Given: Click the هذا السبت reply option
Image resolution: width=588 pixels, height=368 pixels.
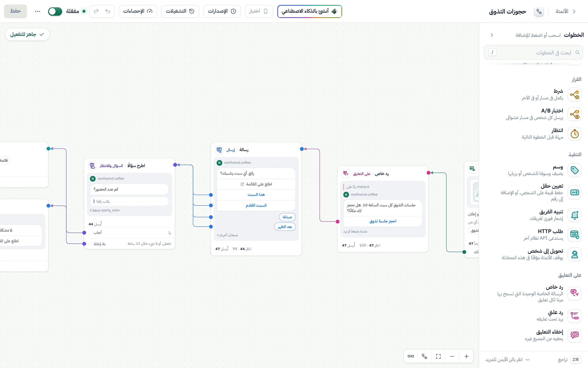Looking at the screenshot, I should (256, 195).
